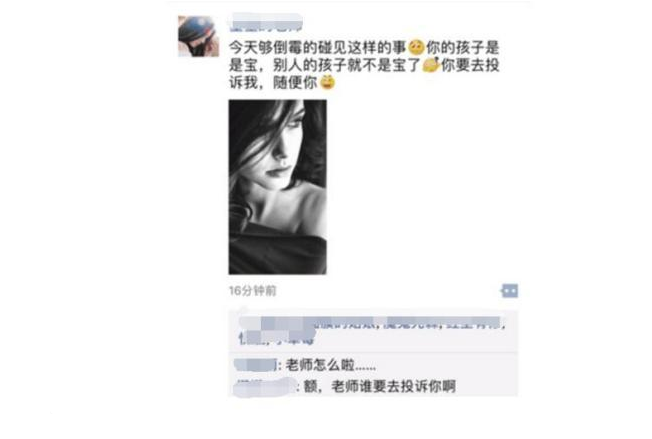Click text 你要去投 after the emoji
This screenshot has height=439, width=652.
(470, 65)
